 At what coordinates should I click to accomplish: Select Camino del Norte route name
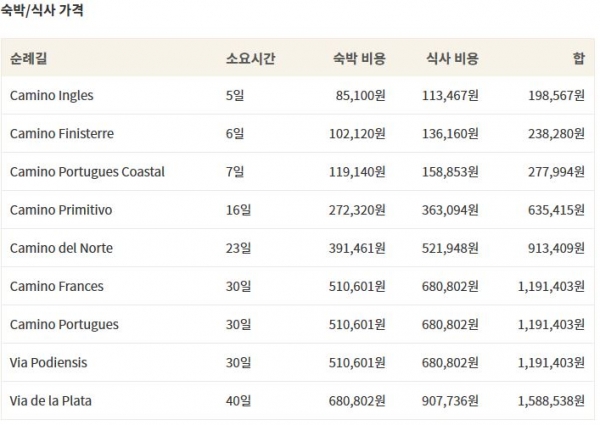pos(61,248)
